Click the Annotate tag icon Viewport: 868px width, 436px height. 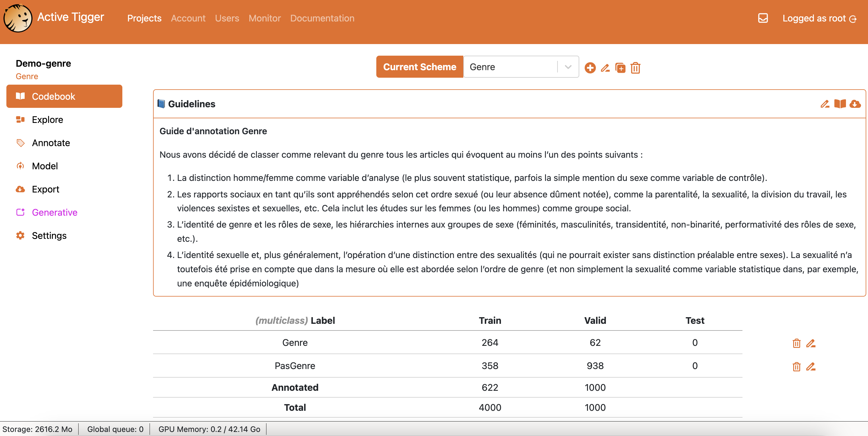point(20,143)
